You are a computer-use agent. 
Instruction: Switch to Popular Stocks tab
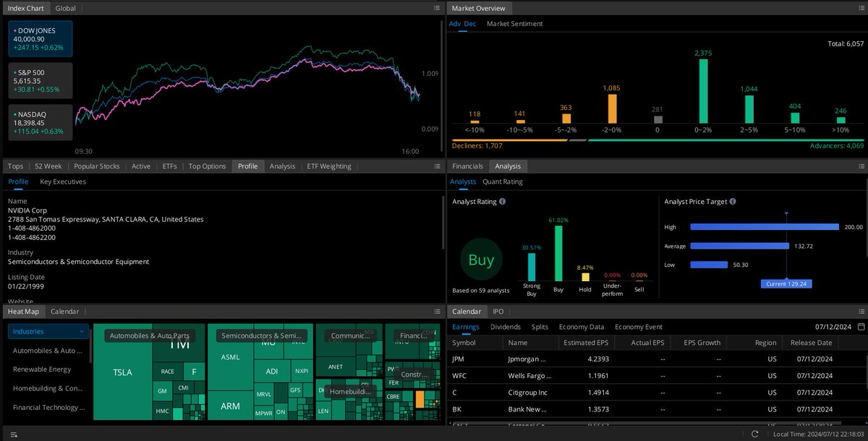[x=97, y=166]
